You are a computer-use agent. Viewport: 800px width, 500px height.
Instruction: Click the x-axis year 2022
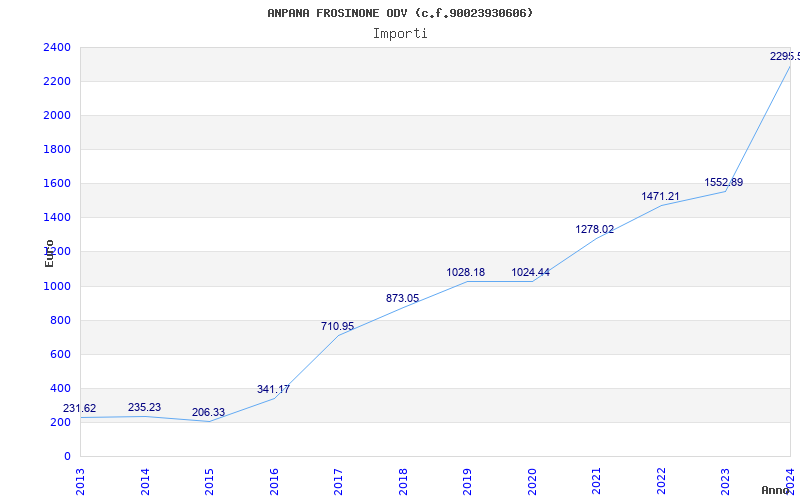coord(661,481)
